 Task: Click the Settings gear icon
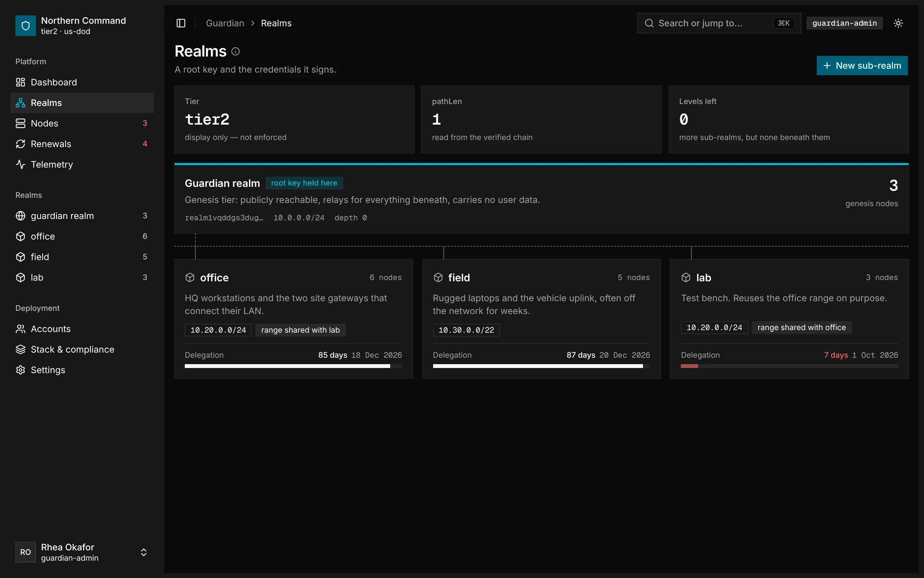[21, 370]
